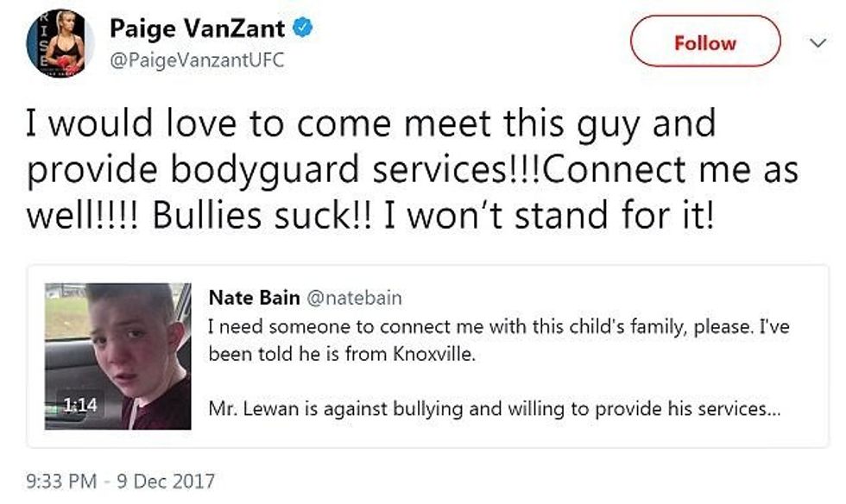This screenshot has width=846, height=504.
Task: Open the Paige VanZant display name link
Action: (197, 28)
